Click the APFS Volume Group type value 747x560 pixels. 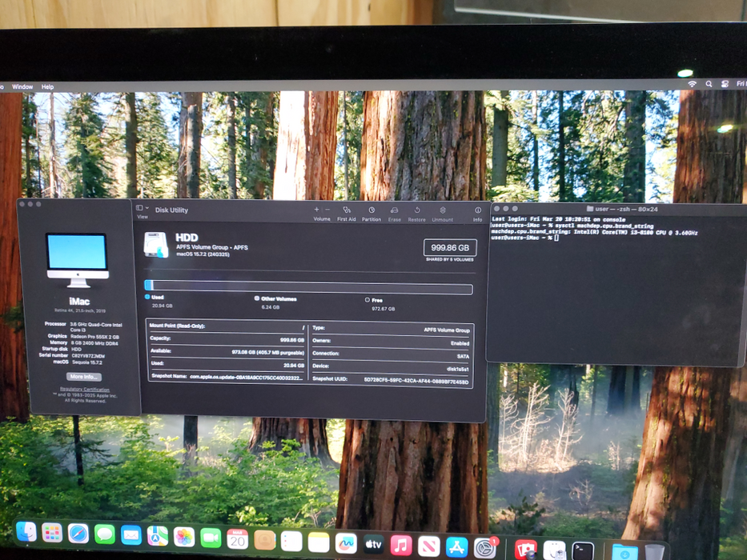447,330
